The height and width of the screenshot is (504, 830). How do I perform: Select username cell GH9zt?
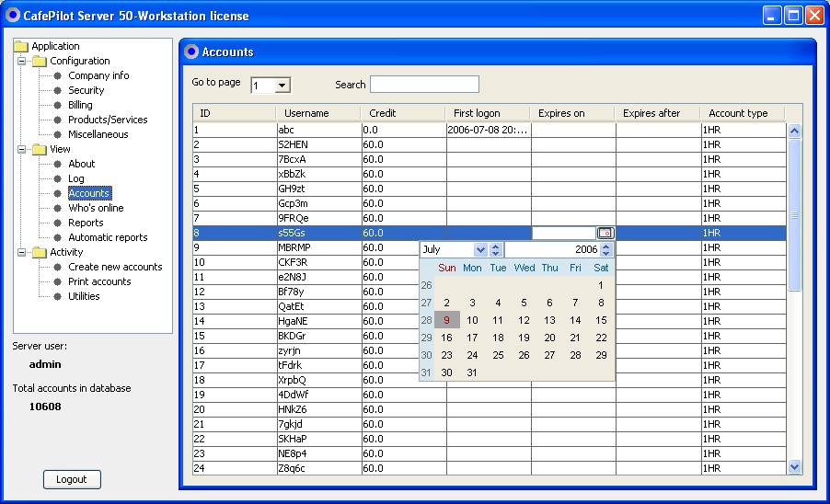(x=319, y=189)
